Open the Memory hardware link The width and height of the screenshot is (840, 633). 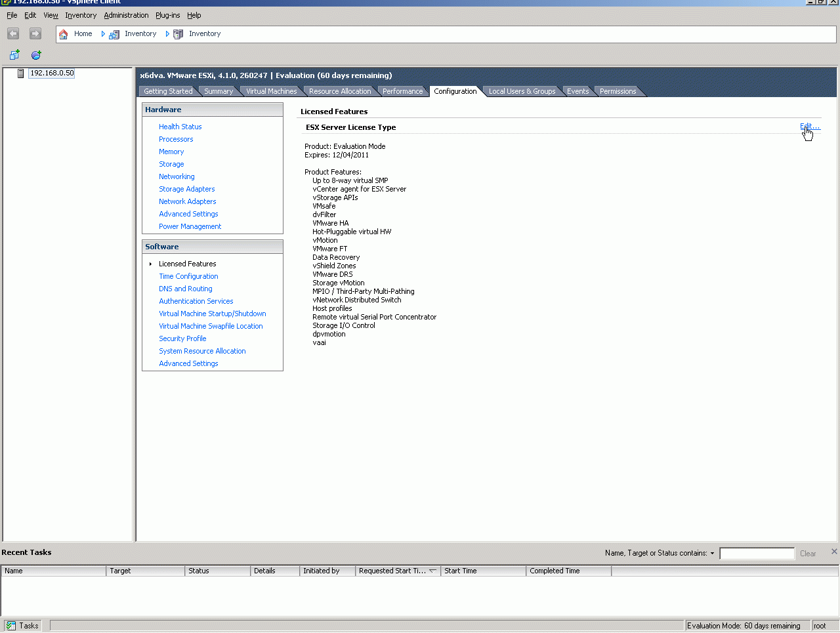171,152
